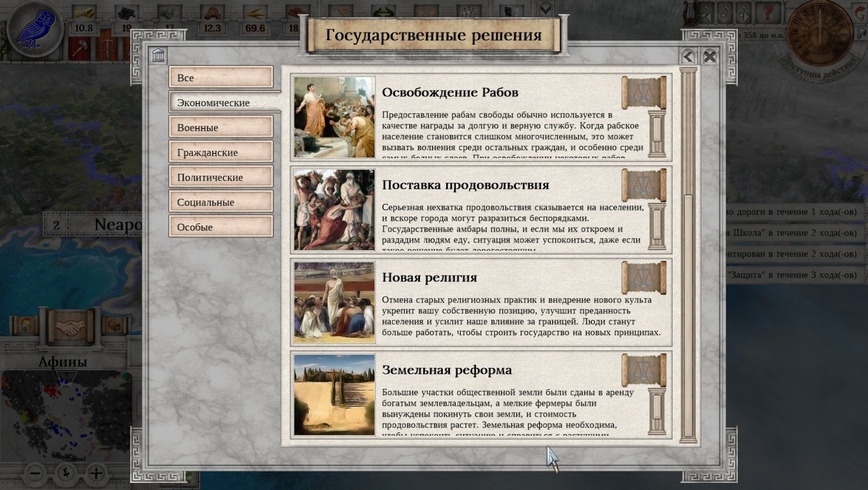This screenshot has height=490, width=868.
Task: Open the Социальные decisions category
Action: pos(221,202)
